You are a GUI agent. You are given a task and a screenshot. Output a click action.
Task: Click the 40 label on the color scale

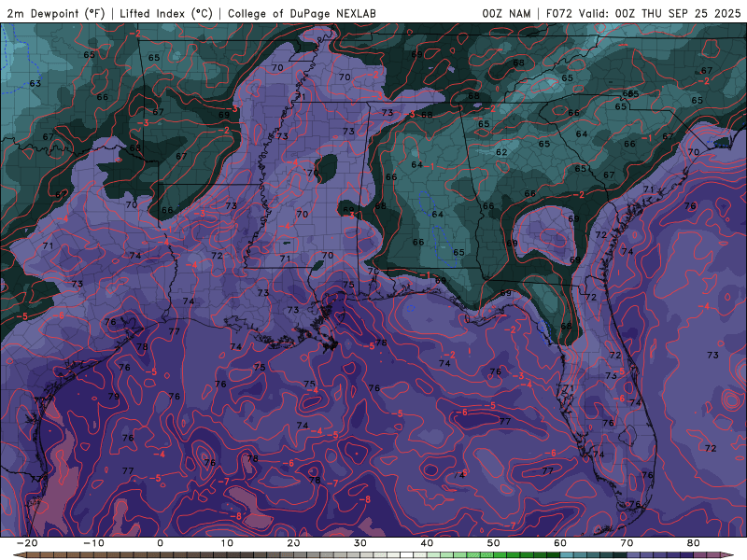[427, 543]
